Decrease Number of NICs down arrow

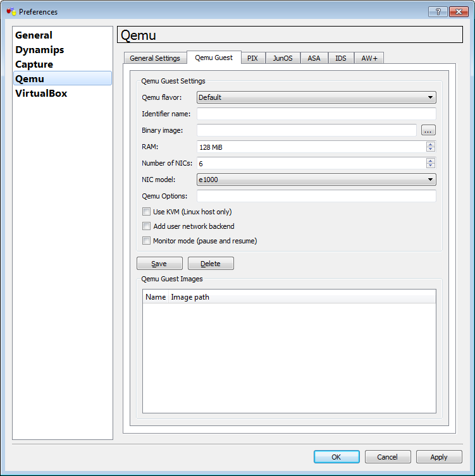pos(430,166)
